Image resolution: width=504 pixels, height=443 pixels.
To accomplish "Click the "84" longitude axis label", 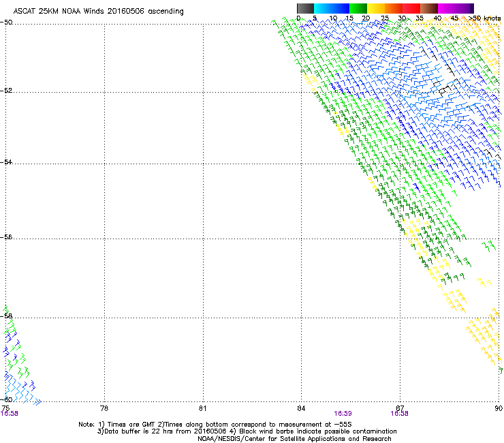I will pos(301,408).
